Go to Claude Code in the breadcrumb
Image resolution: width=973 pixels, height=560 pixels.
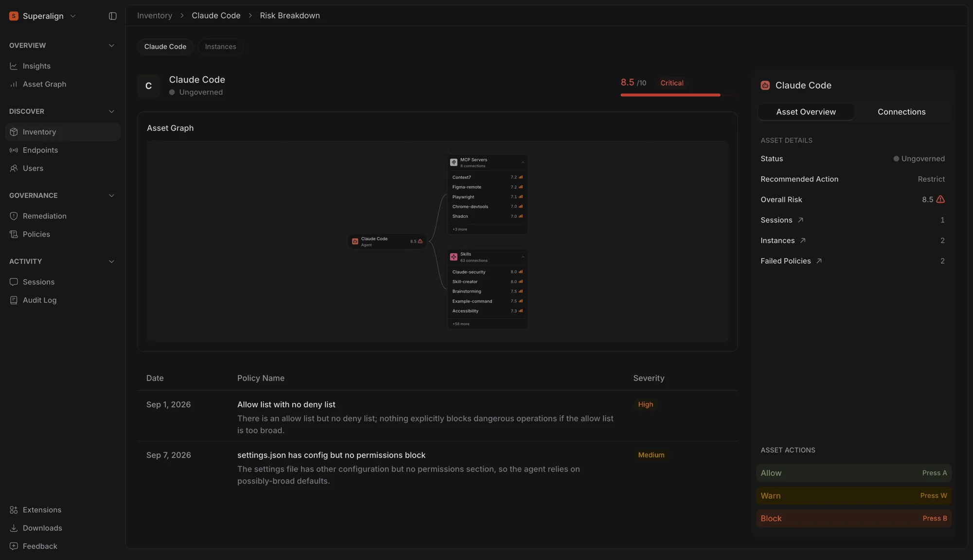(x=216, y=16)
